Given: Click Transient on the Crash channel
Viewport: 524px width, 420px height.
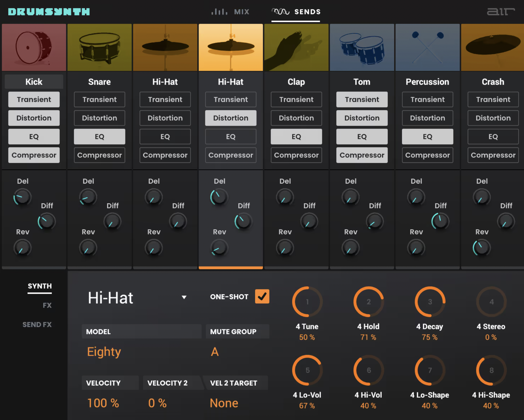Looking at the screenshot, I should pyautogui.click(x=492, y=99).
